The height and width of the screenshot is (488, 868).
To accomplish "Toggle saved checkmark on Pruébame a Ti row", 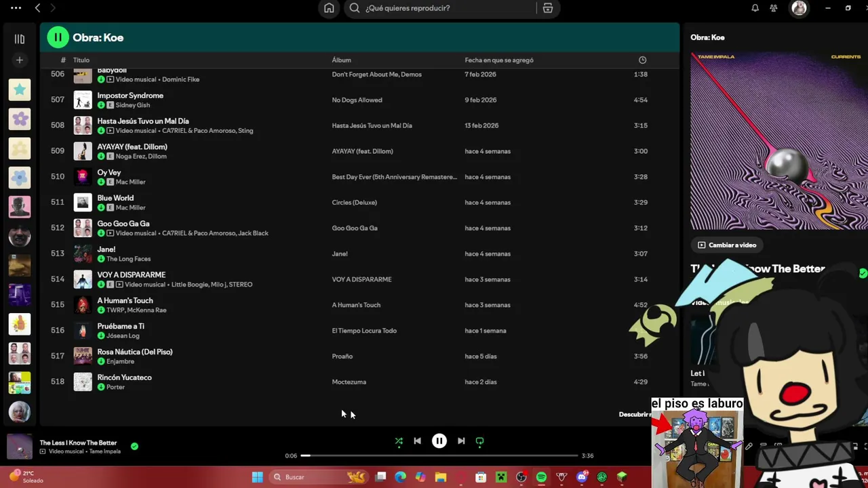I will pyautogui.click(x=101, y=335).
